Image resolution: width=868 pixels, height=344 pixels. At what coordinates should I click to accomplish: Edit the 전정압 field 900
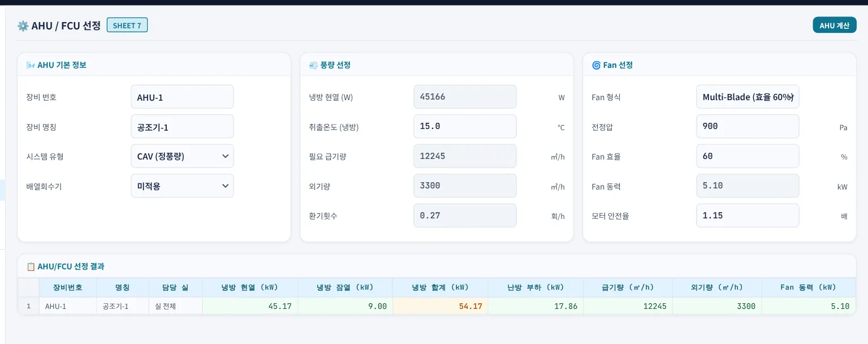pos(748,126)
